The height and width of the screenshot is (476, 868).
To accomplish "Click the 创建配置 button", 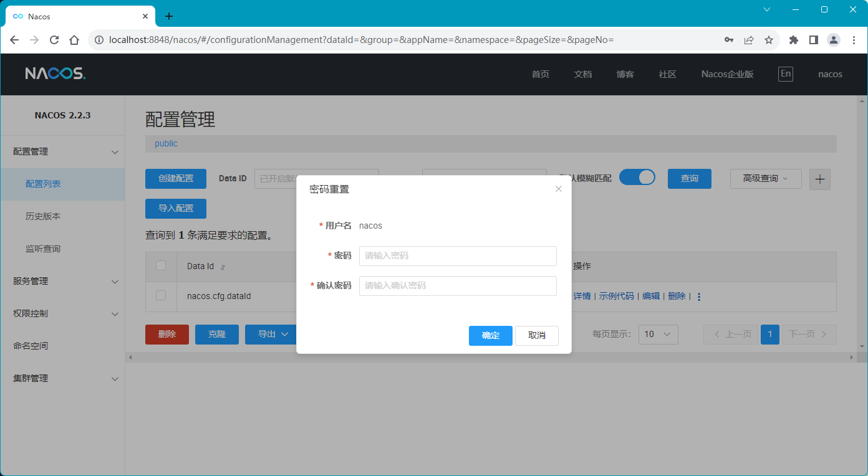I will (x=176, y=178).
